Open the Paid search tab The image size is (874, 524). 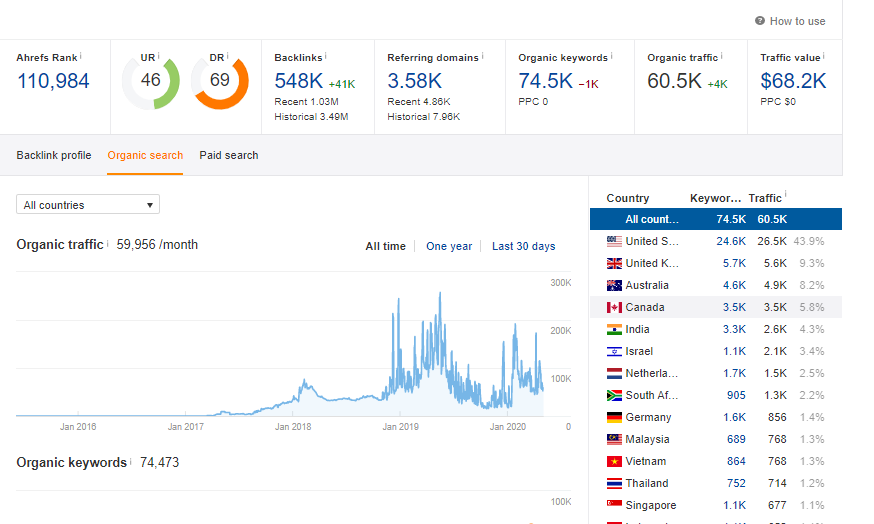228,155
